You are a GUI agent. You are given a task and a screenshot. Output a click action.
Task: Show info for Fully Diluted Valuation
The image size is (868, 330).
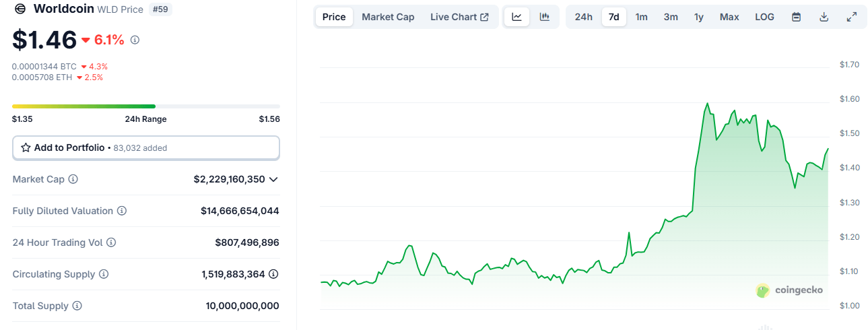(122, 211)
